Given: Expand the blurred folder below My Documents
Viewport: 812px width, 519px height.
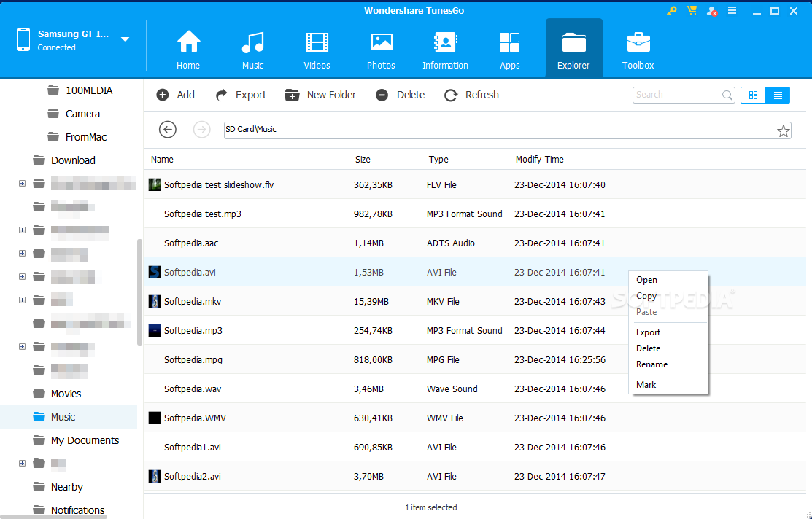Looking at the screenshot, I should pyautogui.click(x=23, y=463).
